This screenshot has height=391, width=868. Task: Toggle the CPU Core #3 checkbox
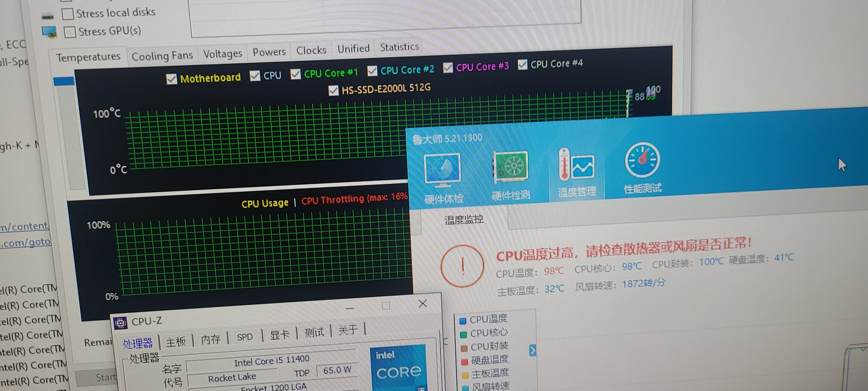click(448, 68)
